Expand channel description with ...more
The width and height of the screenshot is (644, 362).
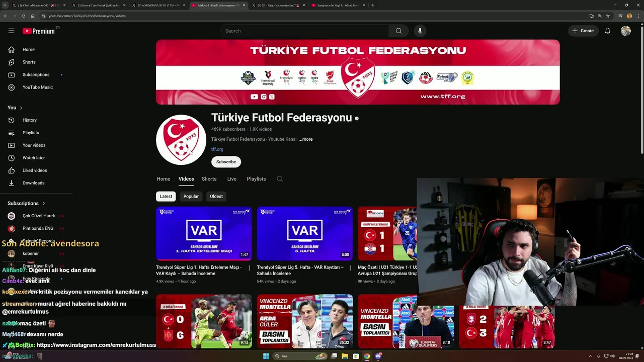coord(306,139)
